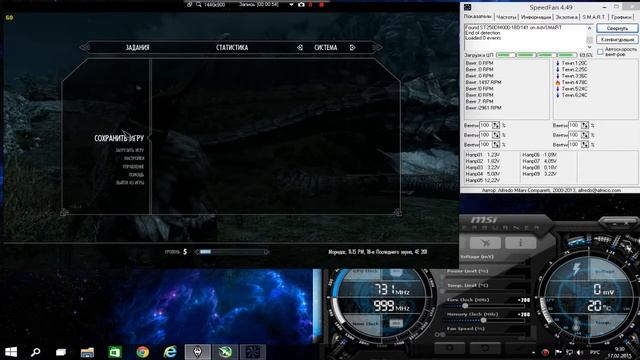Viewport: 640px width, 360px height.
Task: Click top-right fan speed percent stepper arrows
Action: pyautogui.click(x=584, y=125)
